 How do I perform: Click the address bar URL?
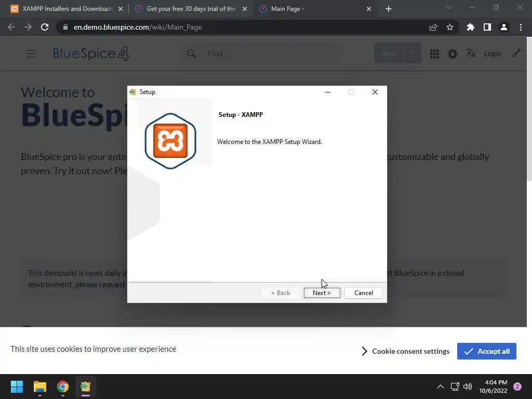pyautogui.click(x=138, y=27)
